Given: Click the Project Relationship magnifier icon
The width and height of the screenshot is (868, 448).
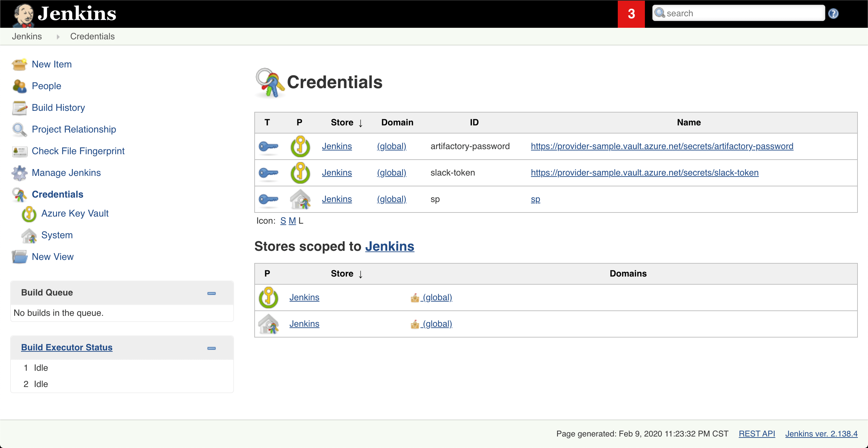Looking at the screenshot, I should pyautogui.click(x=19, y=129).
